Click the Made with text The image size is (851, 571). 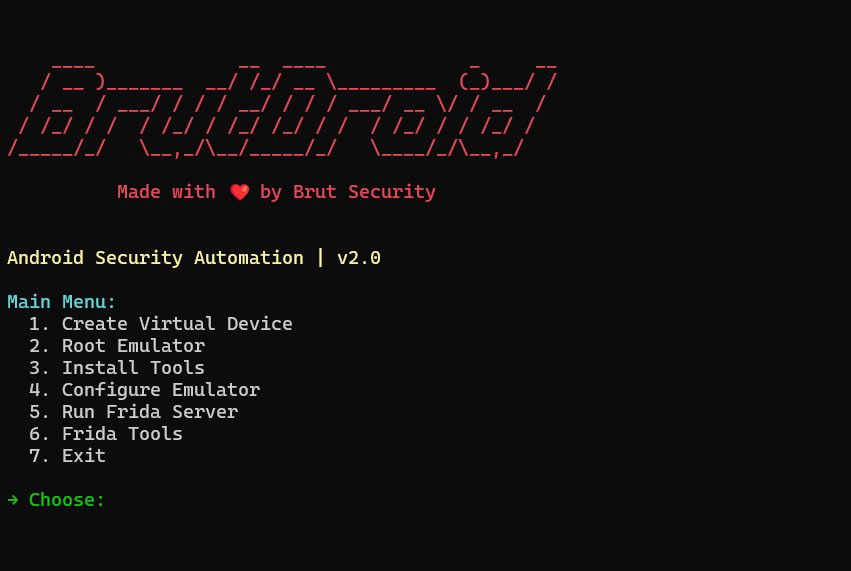pos(166,192)
